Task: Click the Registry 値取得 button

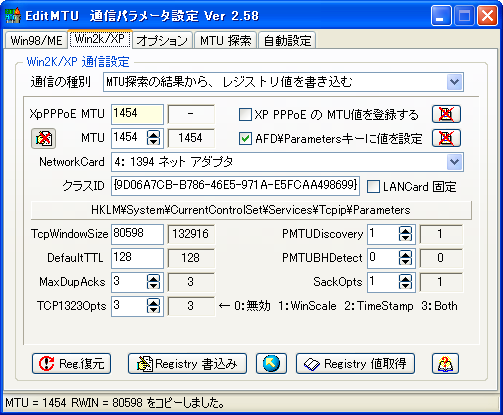Action: (x=355, y=364)
